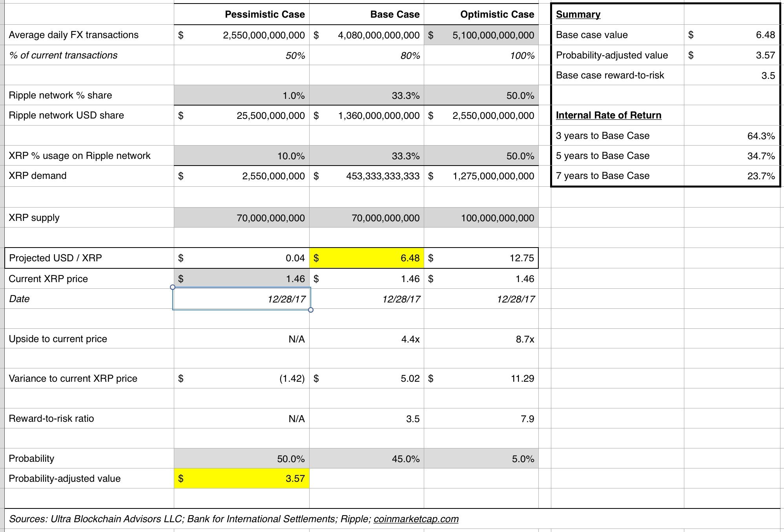
Task: Click the summary Base case value 6.48 cell
Action: coord(732,35)
